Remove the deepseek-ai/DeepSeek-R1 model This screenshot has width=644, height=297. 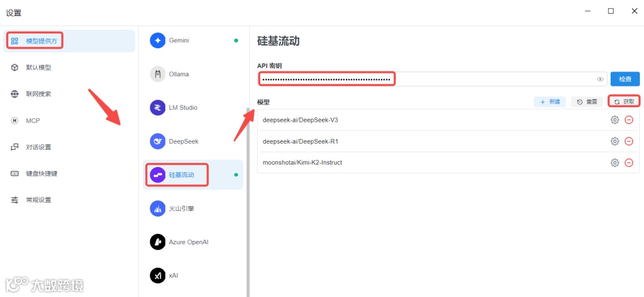628,141
